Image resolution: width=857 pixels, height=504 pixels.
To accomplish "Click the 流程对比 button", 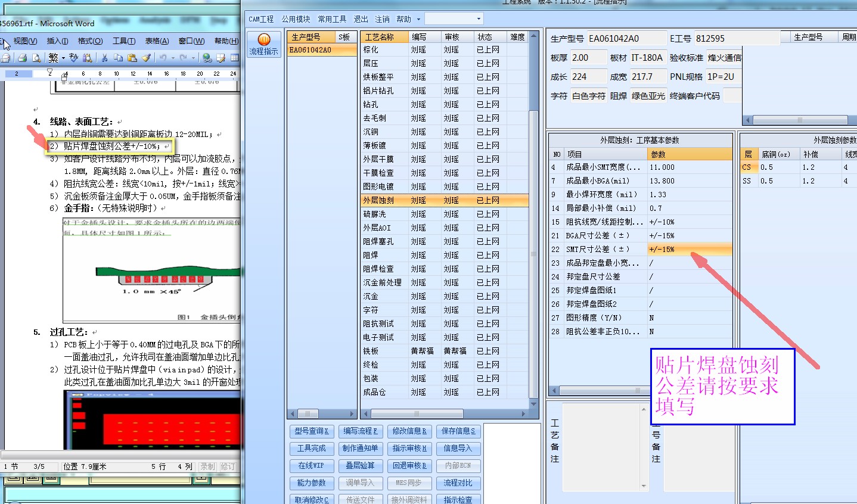I will pyautogui.click(x=458, y=483).
